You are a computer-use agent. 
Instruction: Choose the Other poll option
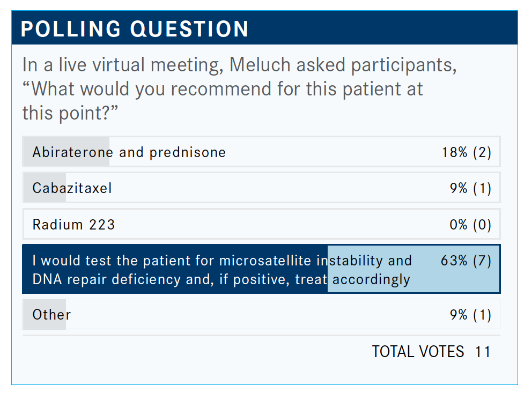pyautogui.click(x=51, y=314)
